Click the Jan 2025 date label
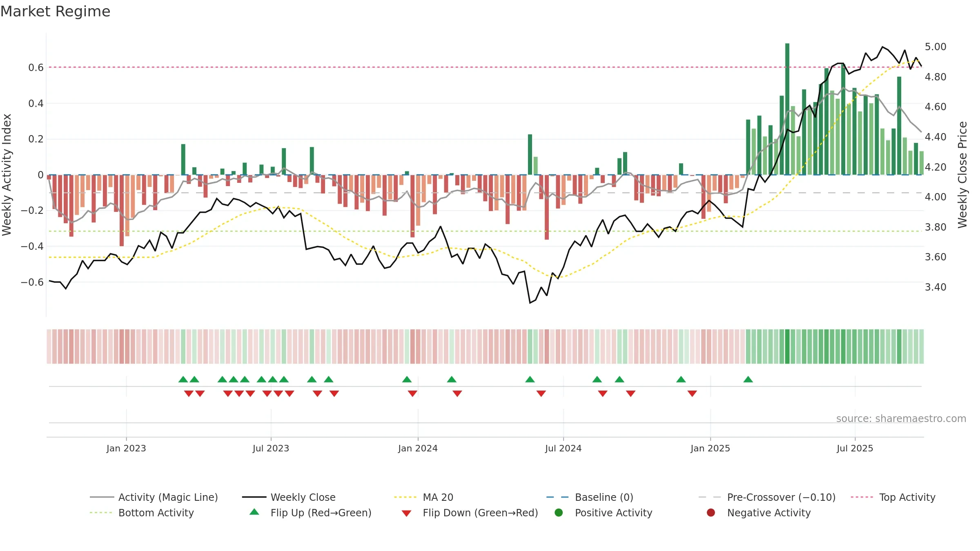This screenshot has height=551, width=980. [710, 448]
